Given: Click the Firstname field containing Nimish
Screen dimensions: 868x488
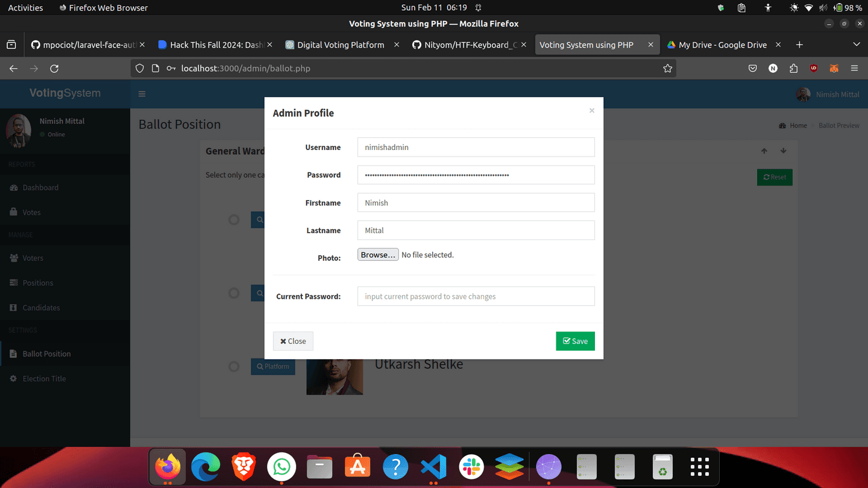Looking at the screenshot, I should point(476,202).
